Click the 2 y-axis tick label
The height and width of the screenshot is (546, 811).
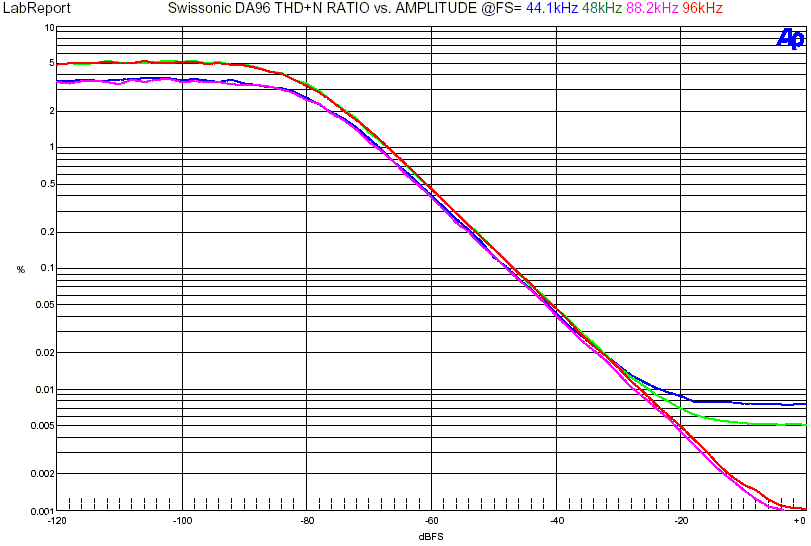[52, 111]
